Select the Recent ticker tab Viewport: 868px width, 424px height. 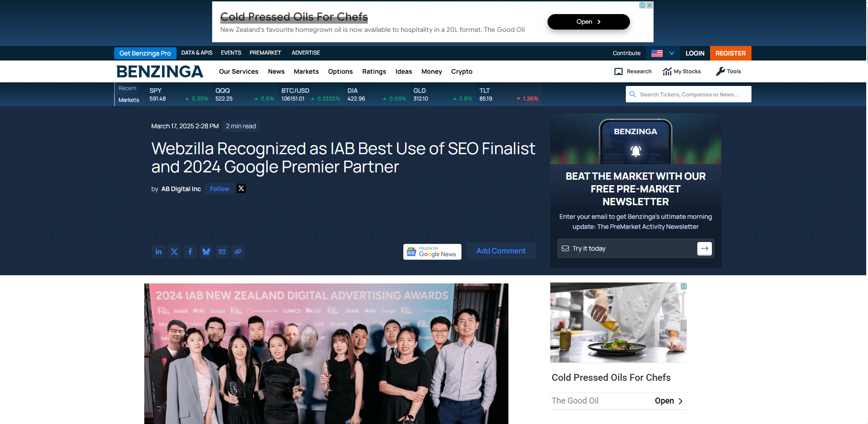click(127, 88)
